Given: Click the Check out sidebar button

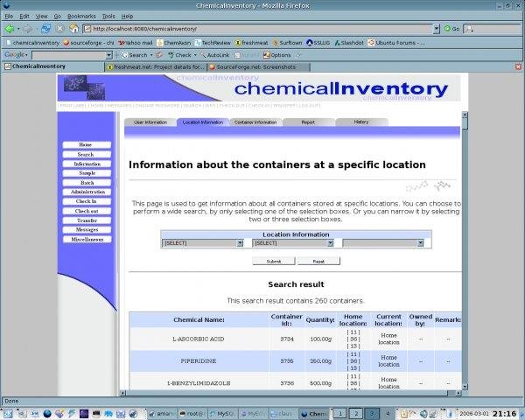Looking at the screenshot, I should [87, 211].
